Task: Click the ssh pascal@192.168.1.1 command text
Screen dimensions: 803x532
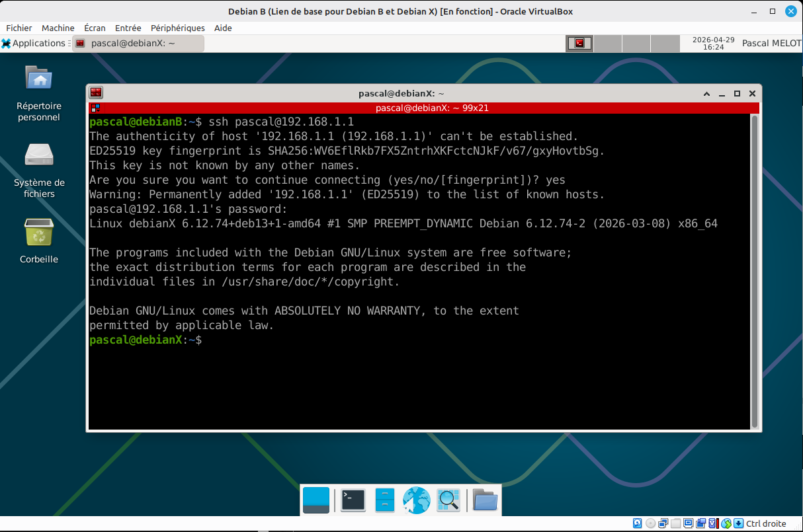Action: (281, 122)
